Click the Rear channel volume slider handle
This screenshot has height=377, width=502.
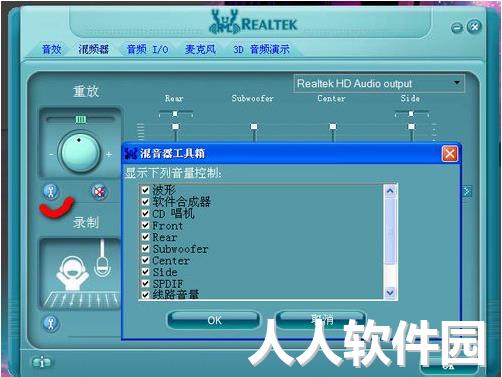[175, 127]
